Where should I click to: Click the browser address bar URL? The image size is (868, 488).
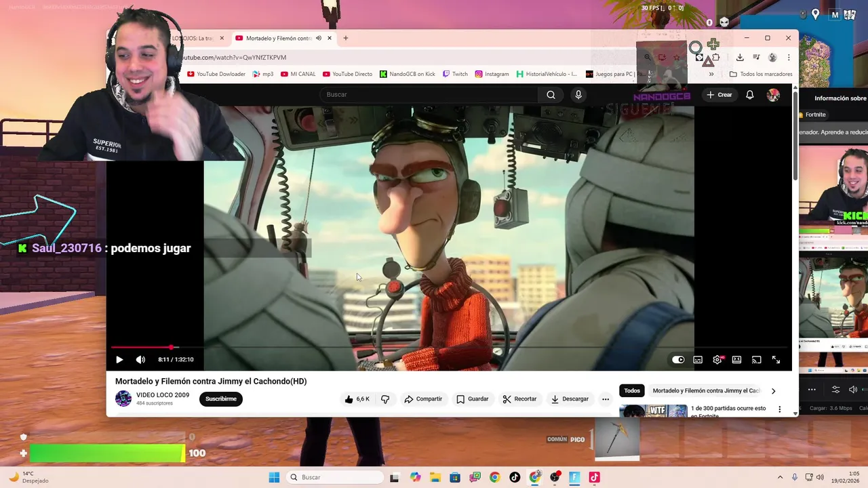pos(233,58)
